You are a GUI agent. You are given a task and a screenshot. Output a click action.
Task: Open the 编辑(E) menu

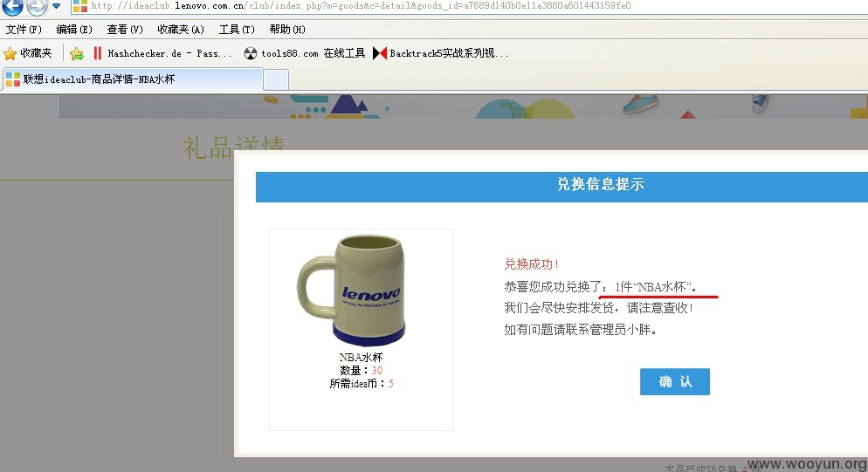click(x=74, y=30)
